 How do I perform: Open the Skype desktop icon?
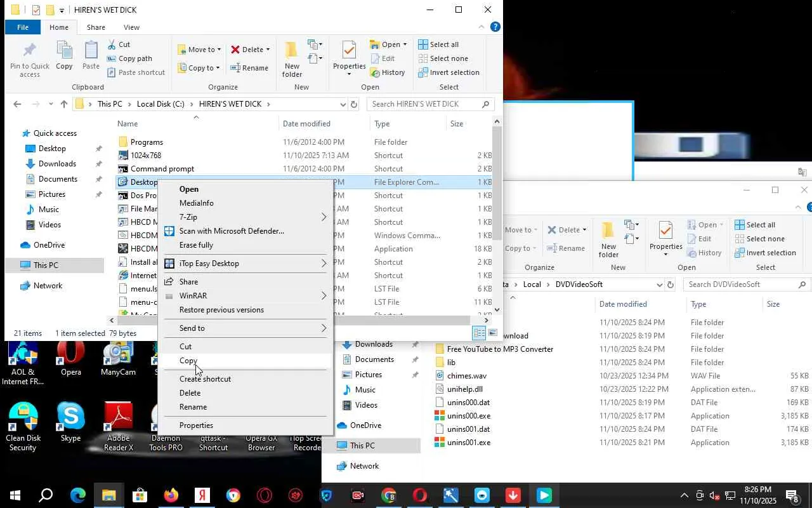pyautogui.click(x=70, y=422)
